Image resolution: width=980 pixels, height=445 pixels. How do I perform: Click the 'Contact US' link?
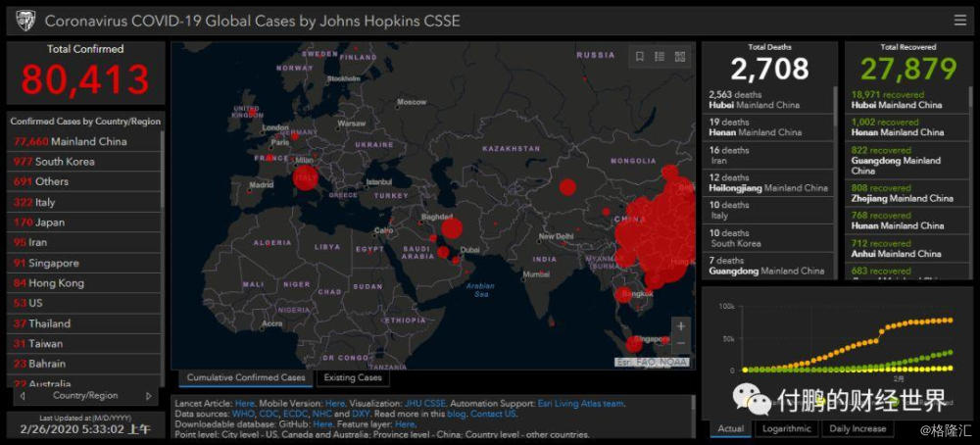[x=493, y=414]
